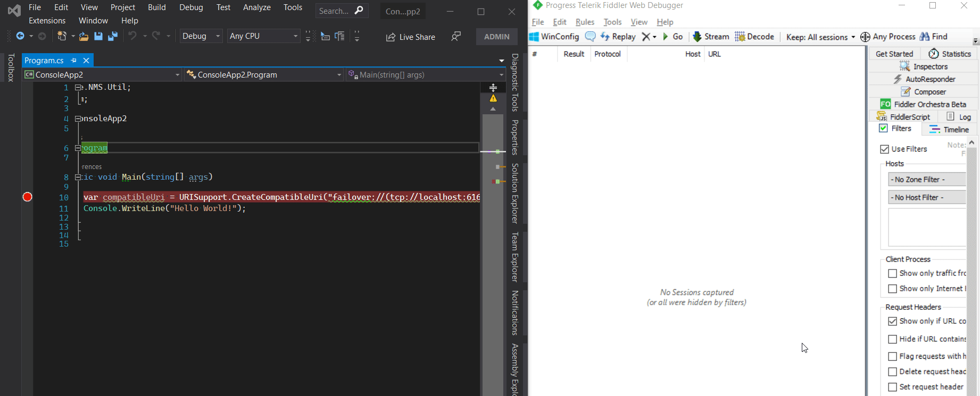Click the Redo arrow in Visual Studio
Viewport: 980px width, 396px height.
[x=156, y=36]
